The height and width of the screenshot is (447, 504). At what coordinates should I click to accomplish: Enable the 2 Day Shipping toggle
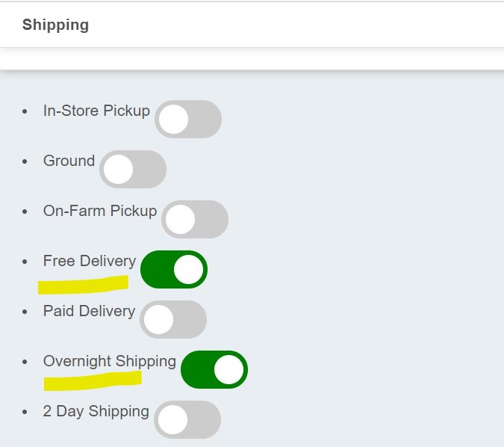[187, 420]
